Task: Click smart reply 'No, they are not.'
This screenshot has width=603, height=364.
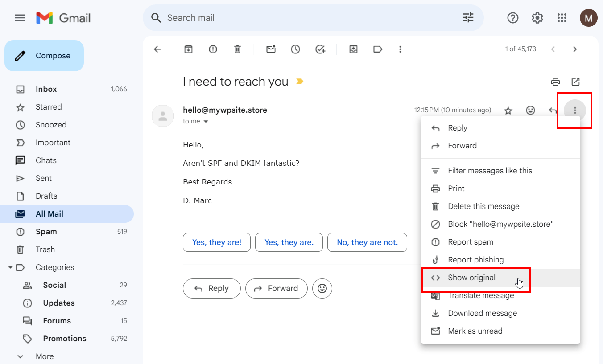Action: coord(367,242)
